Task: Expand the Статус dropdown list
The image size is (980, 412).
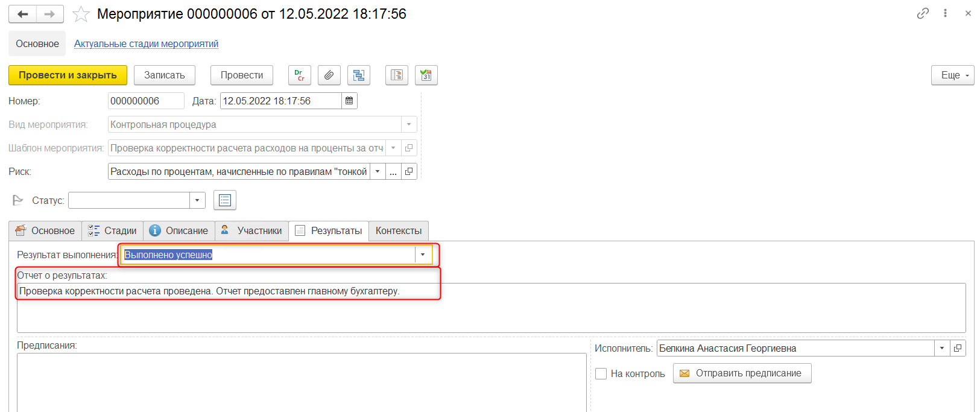Action: tap(198, 200)
